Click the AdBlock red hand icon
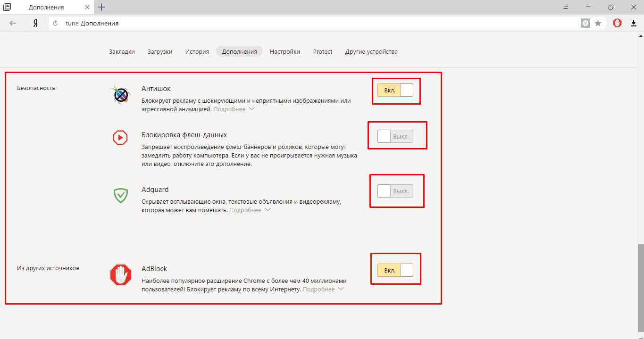Image resolution: width=644 pixels, height=339 pixels. coord(120,275)
